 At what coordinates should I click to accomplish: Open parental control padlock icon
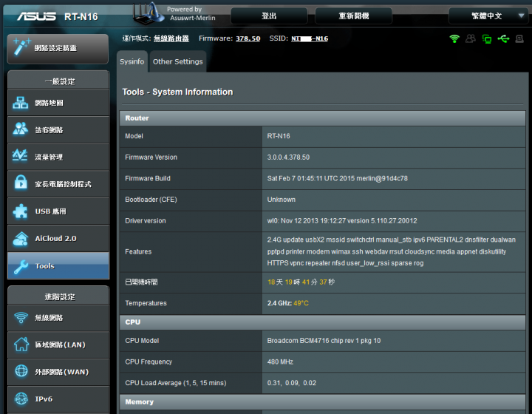(21, 183)
